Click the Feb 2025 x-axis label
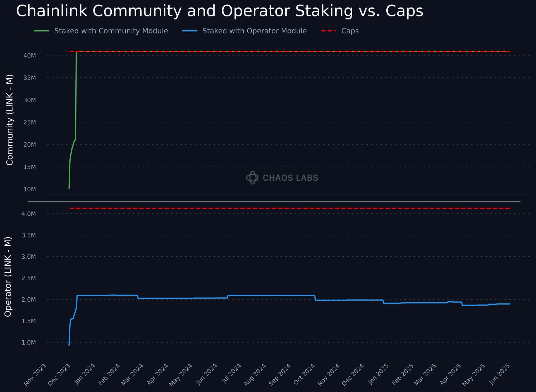The height and width of the screenshot is (392, 536). [403, 375]
